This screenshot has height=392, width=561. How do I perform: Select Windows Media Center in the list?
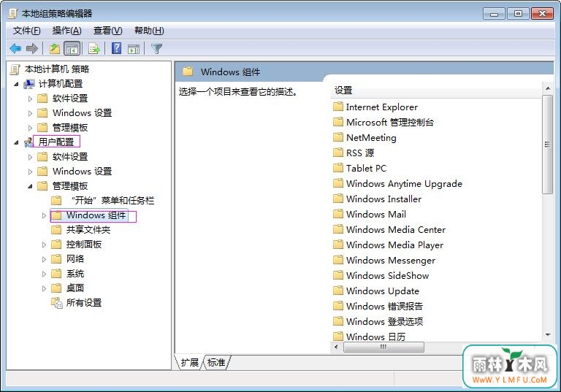click(x=396, y=230)
